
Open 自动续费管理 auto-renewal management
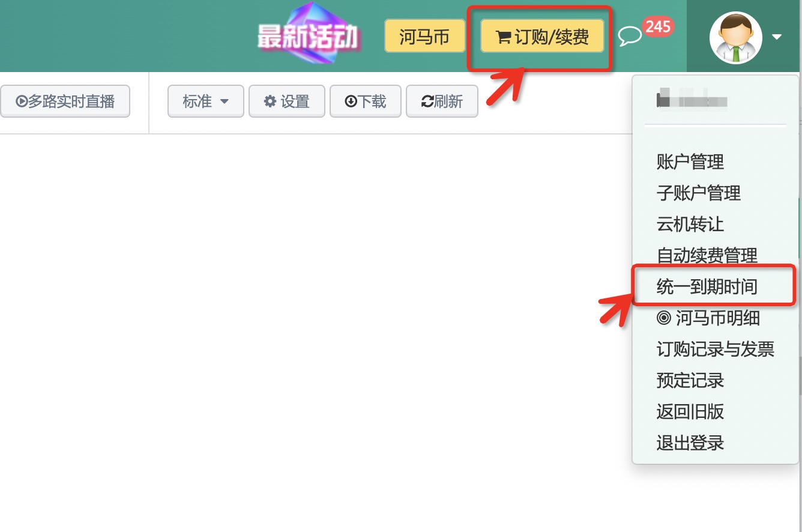pyautogui.click(x=706, y=256)
